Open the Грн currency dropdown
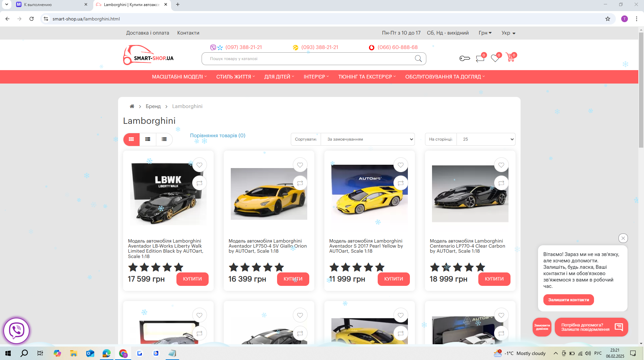The height and width of the screenshot is (360, 644). coord(485,33)
